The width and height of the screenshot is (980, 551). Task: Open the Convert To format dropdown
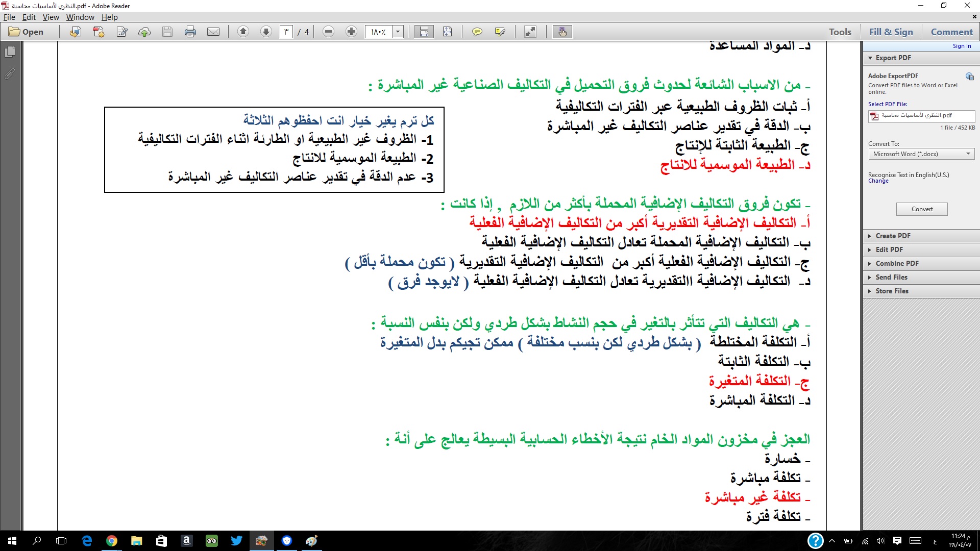click(921, 154)
